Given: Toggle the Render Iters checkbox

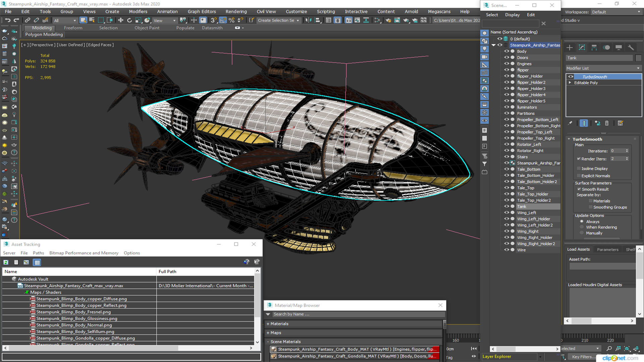Looking at the screenshot, I should click(x=579, y=159).
